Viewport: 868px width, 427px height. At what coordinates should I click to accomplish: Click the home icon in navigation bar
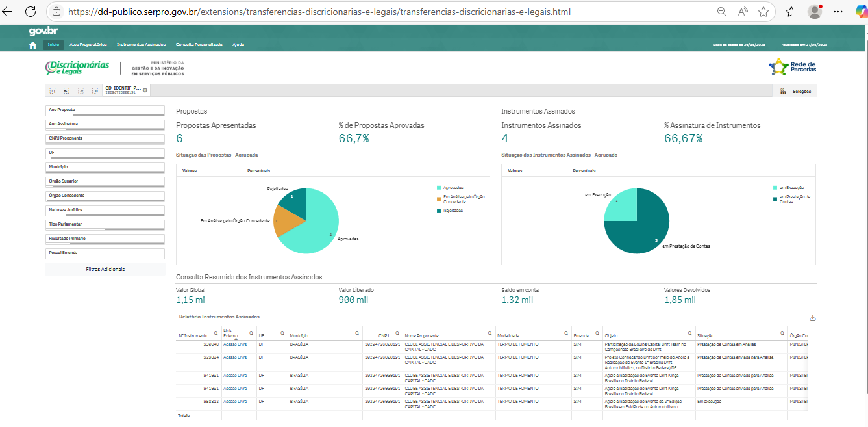click(32, 45)
